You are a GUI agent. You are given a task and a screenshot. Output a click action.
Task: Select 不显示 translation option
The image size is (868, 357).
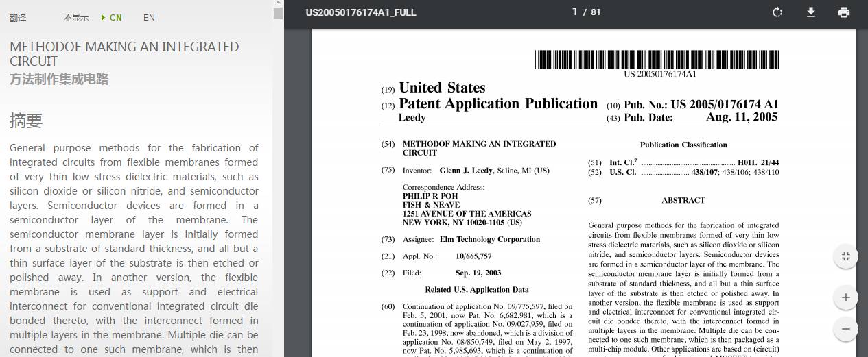(x=76, y=18)
